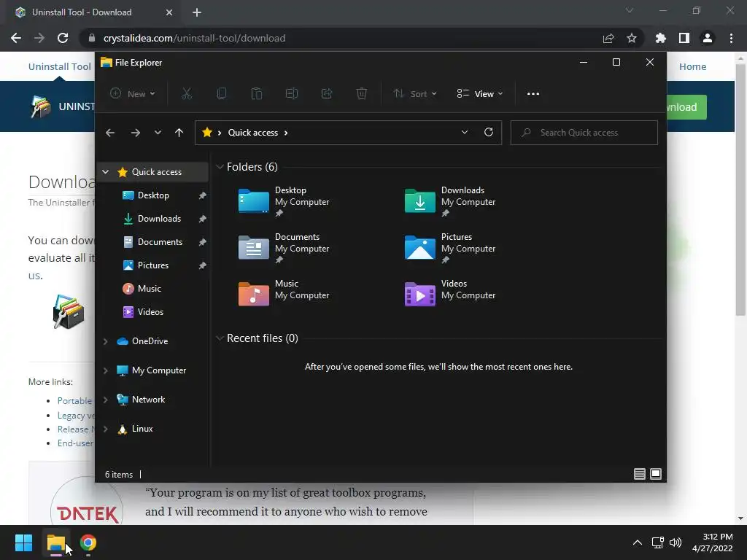747x560 pixels.
Task: Open the Documents folder tile
Action: [x=284, y=248]
